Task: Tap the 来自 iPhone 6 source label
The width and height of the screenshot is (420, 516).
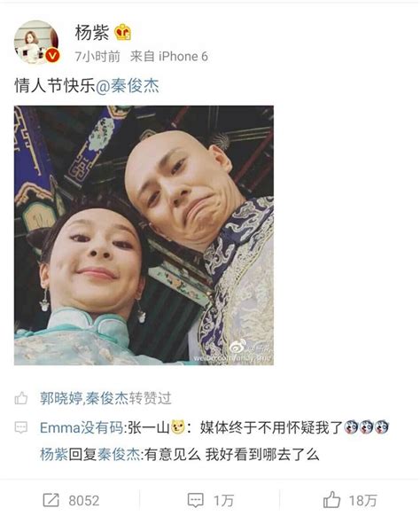Action: (x=169, y=56)
